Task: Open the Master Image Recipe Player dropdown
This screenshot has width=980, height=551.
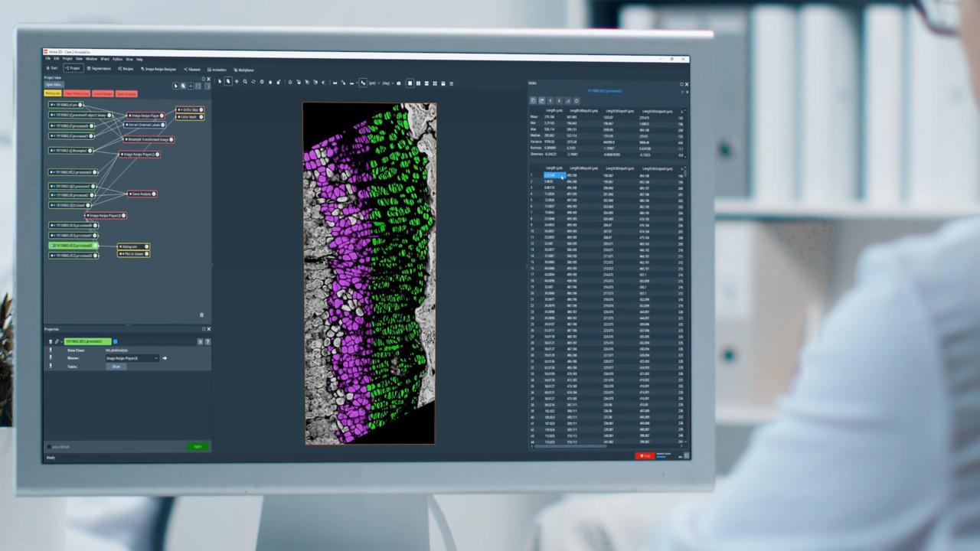Action: [x=132, y=358]
